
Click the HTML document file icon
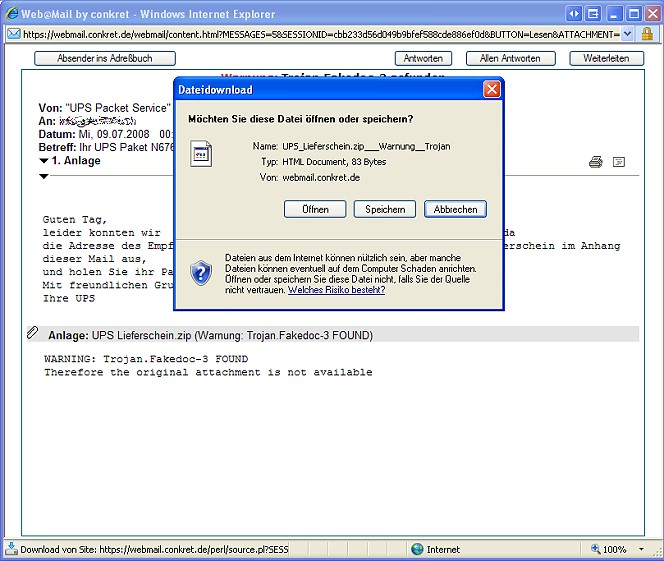[x=201, y=154]
